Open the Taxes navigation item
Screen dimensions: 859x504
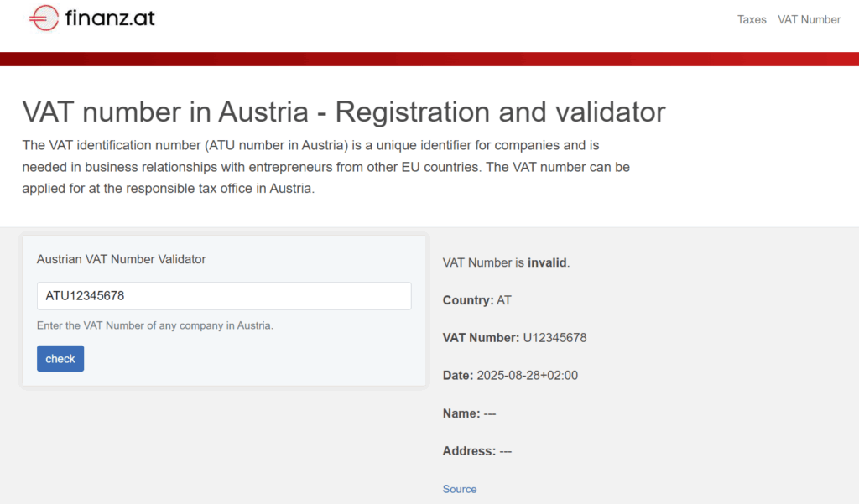coord(752,19)
